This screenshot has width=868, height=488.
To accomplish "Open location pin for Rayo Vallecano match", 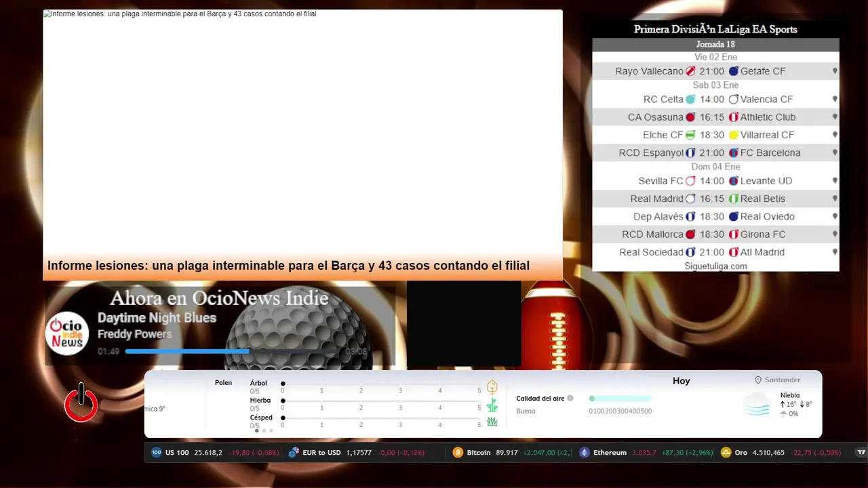I will click(x=835, y=71).
